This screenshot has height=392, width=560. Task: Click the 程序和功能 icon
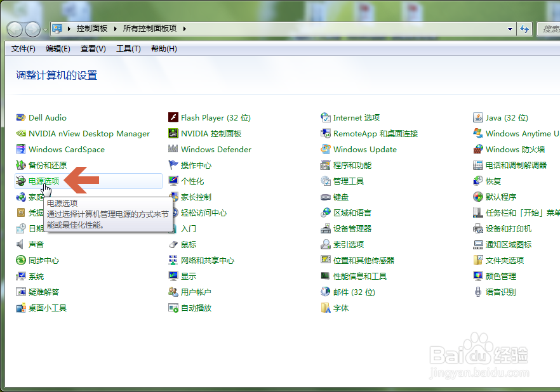(326, 165)
